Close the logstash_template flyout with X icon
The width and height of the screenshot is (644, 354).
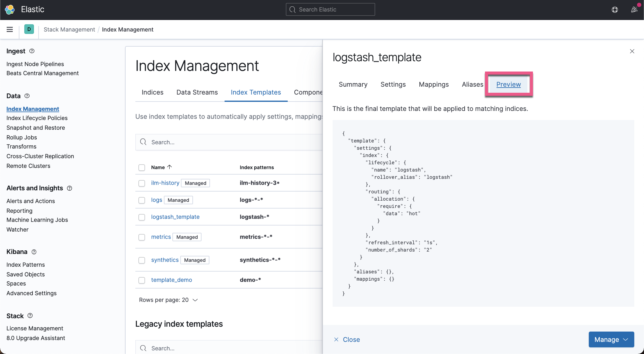click(x=632, y=51)
